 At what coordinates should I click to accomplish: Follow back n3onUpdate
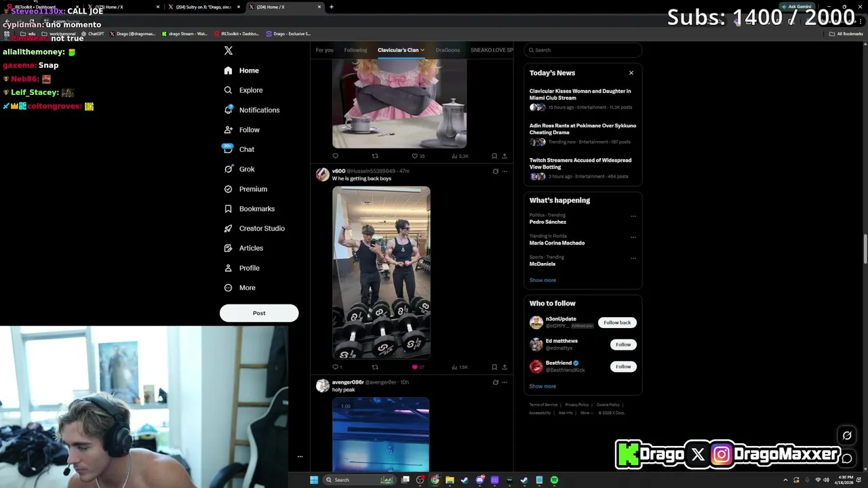pos(617,323)
